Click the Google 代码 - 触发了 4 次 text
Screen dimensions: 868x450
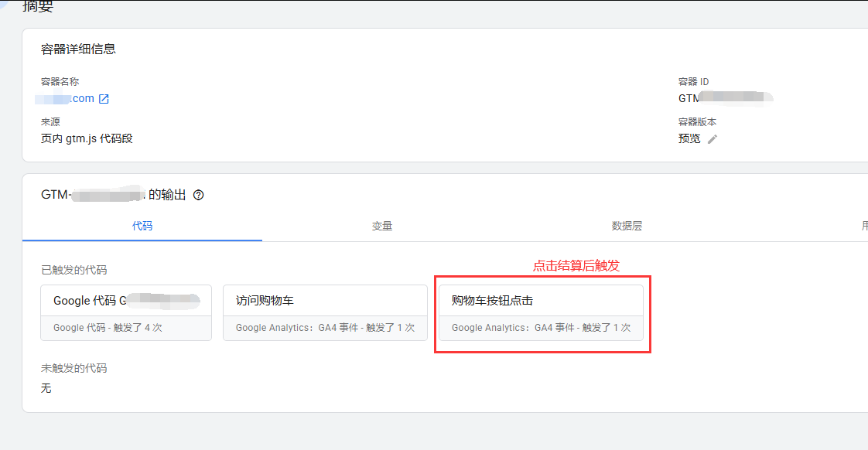tap(108, 328)
